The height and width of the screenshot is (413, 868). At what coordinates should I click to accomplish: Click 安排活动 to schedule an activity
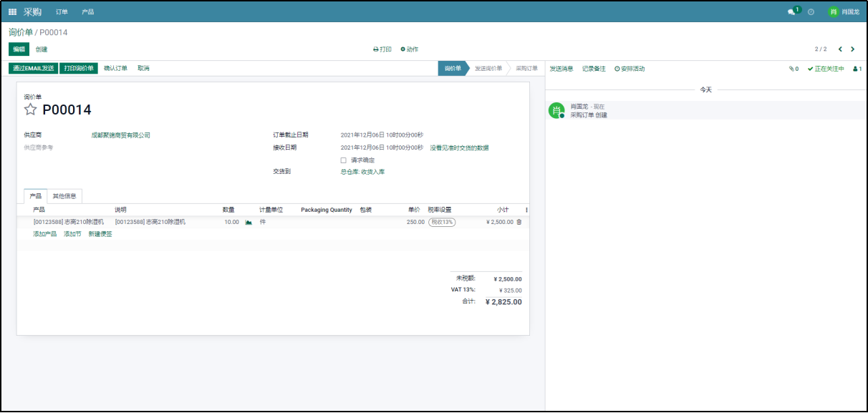(630, 69)
